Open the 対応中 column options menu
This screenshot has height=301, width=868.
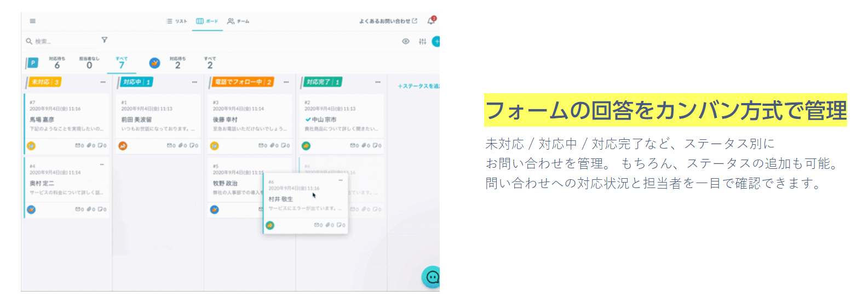click(x=194, y=82)
